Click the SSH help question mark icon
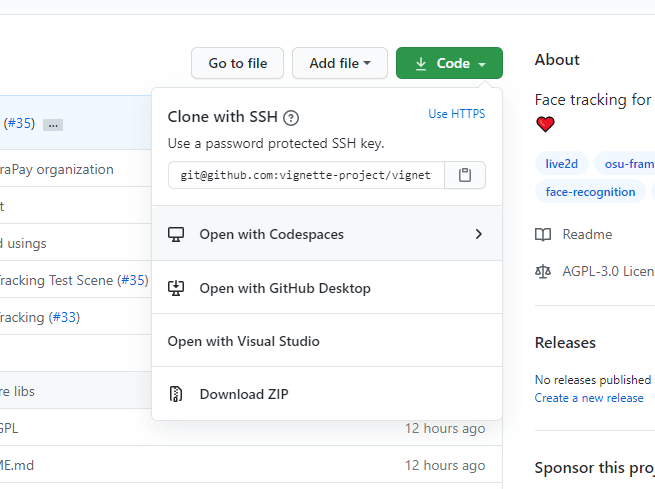Screen dimensions: 655x489 (291, 118)
